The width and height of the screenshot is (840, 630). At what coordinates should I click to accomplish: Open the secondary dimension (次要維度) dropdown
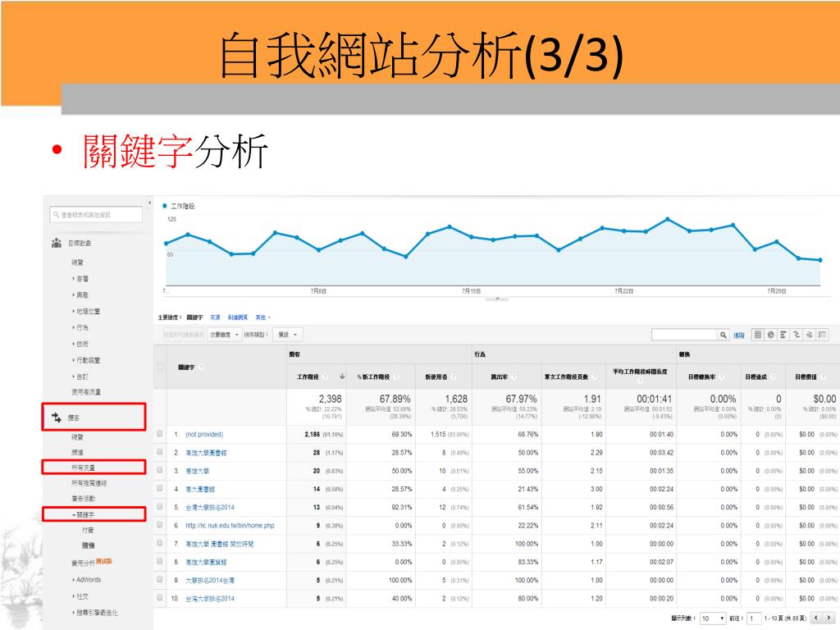(x=224, y=335)
